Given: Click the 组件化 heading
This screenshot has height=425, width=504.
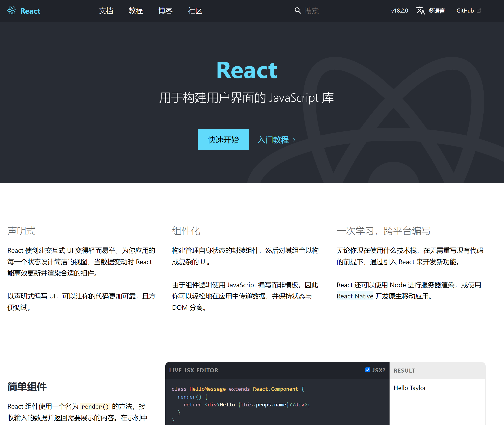Looking at the screenshot, I should [x=186, y=231].
